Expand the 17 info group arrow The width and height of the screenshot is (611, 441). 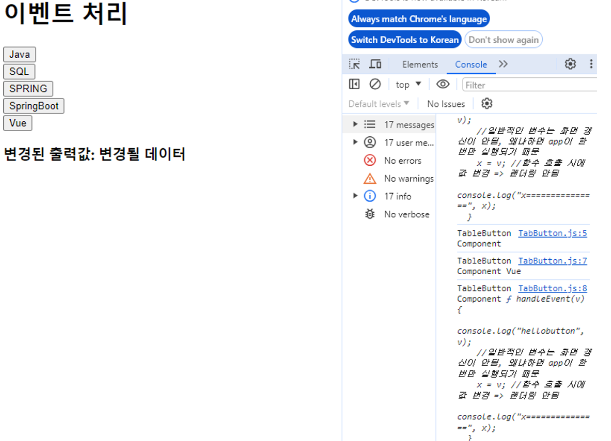(355, 196)
